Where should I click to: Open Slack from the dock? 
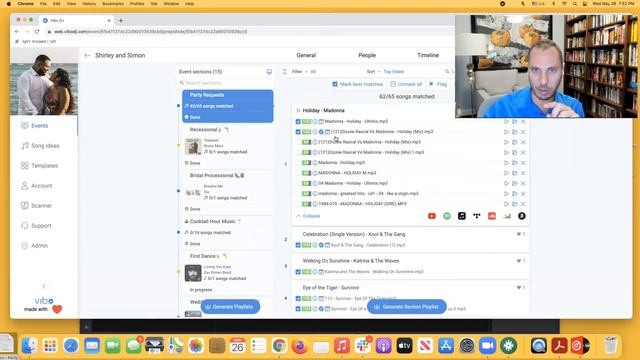coord(362,346)
